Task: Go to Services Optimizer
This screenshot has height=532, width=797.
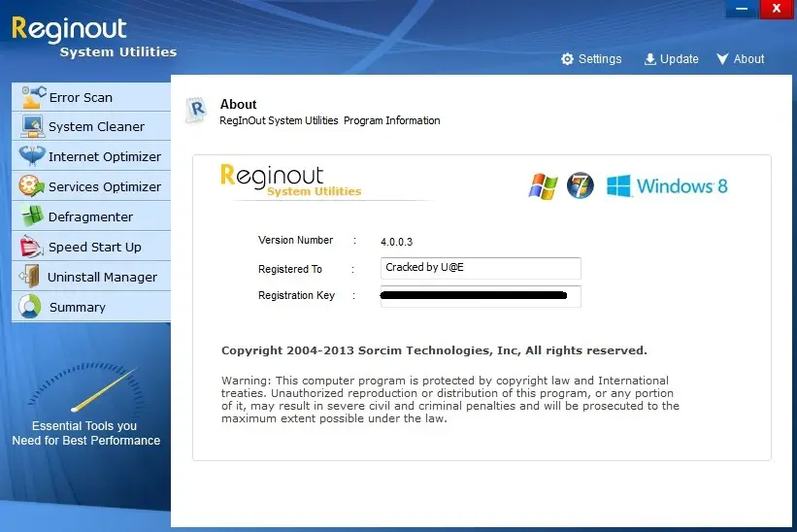Action: 91,186
